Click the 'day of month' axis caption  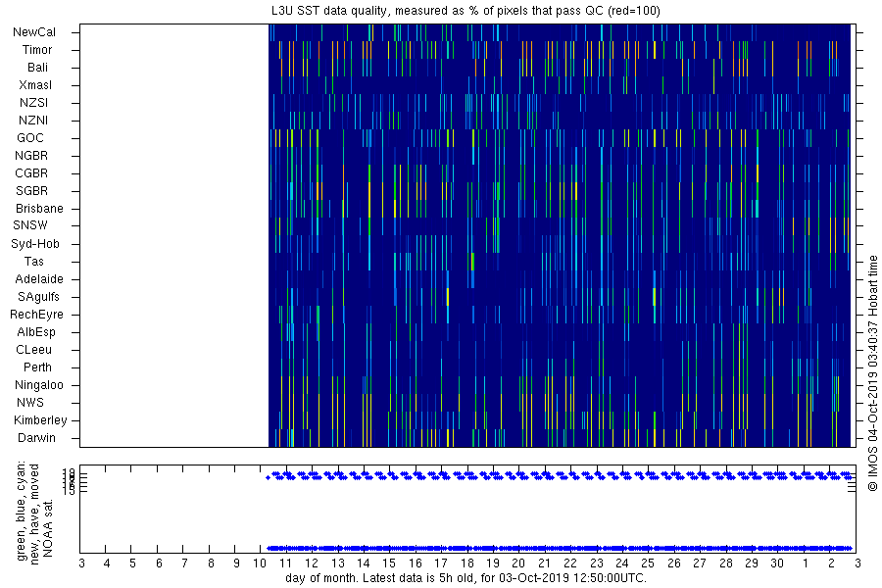coord(465,578)
